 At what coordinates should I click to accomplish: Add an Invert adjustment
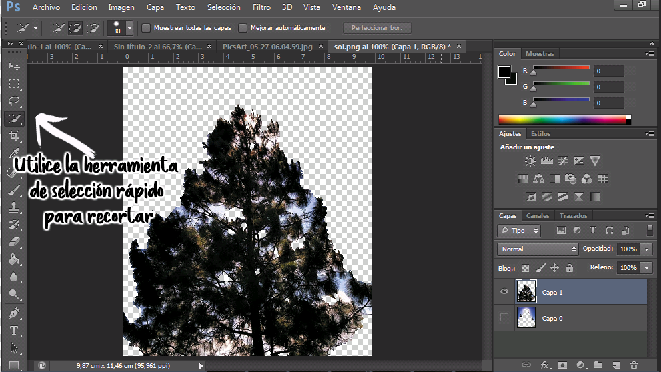tap(531, 197)
